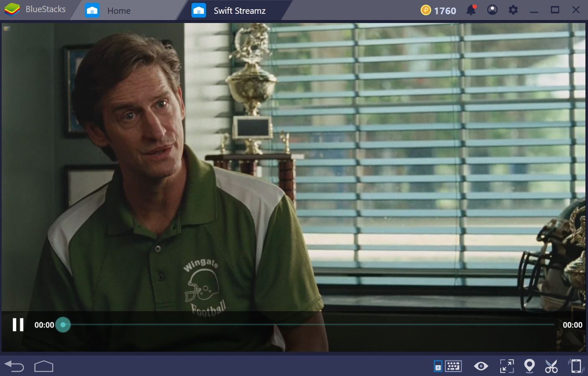
Task: Click the Android back arrow
Action: click(x=14, y=366)
